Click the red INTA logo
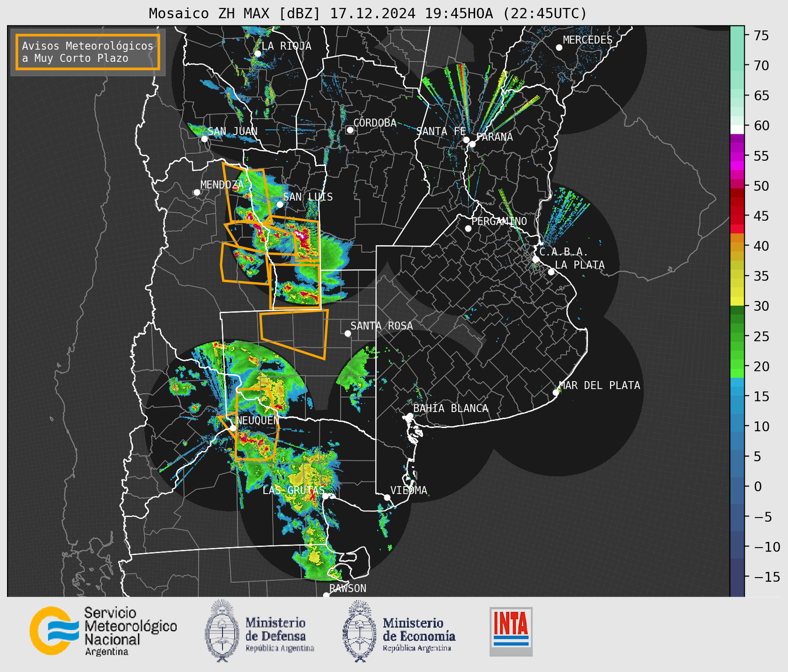 (x=511, y=631)
